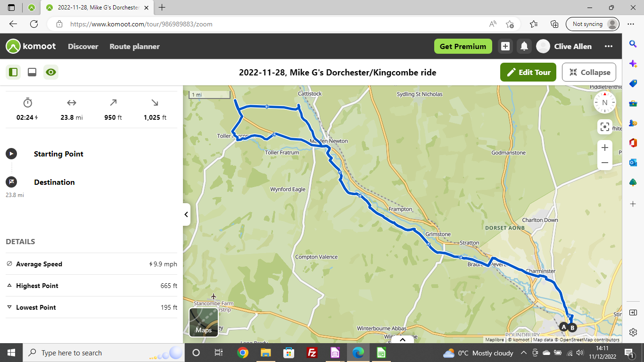Click the 950 ft ascent stat
644x362 pixels.
(x=113, y=109)
